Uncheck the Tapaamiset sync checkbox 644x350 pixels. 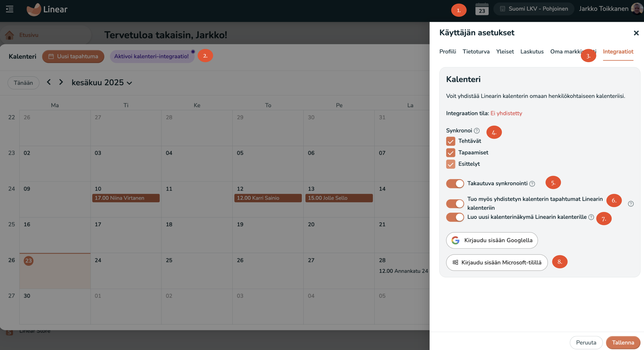(450, 153)
